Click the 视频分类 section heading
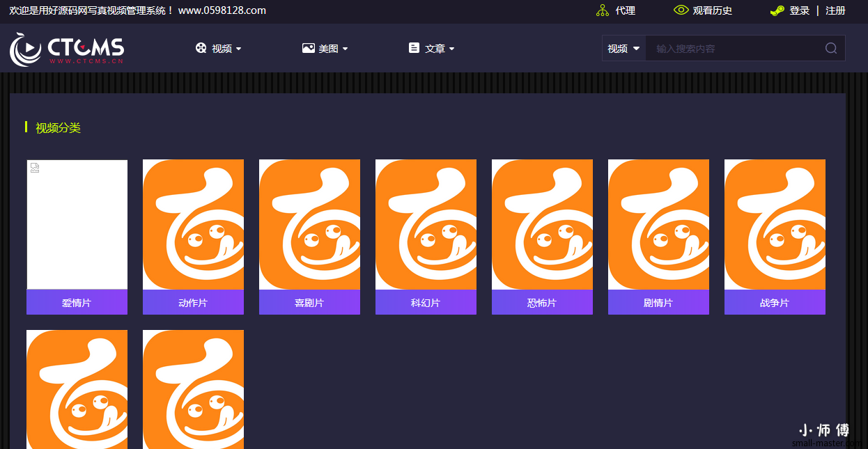This screenshot has height=449, width=868. click(x=58, y=128)
